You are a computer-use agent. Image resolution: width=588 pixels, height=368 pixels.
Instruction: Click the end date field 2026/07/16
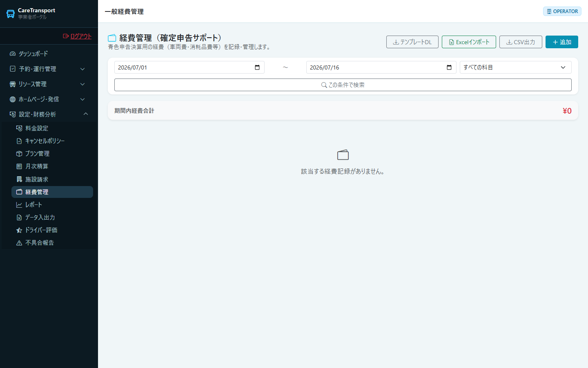point(381,67)
